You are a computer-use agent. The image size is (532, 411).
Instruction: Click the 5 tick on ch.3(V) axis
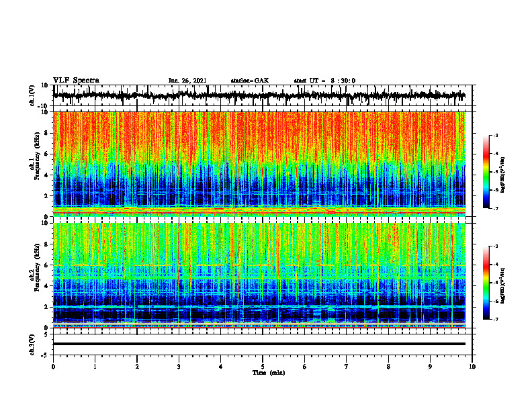47,334
